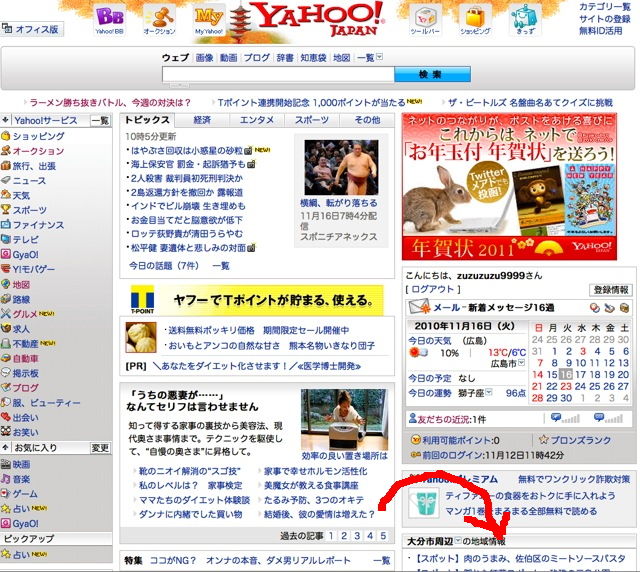Select November 23 in the calendar

pyautogui.click(x=566, y=386)
